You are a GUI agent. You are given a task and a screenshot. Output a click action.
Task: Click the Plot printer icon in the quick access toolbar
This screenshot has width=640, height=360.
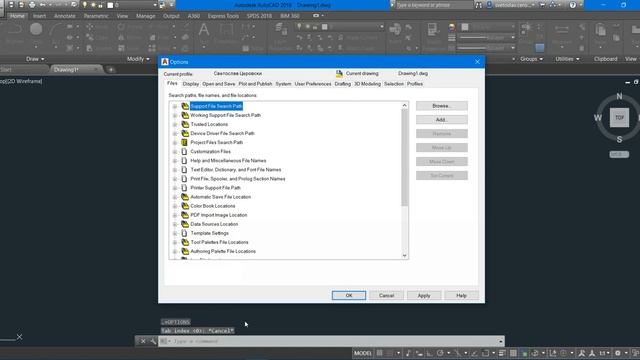click(x=32, y=5)
